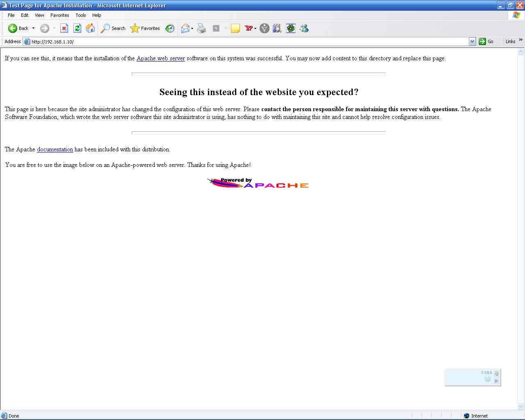525x420 pixels.
Task: Click the IE icon in the title bar
Action: click(x=5, y=5)
